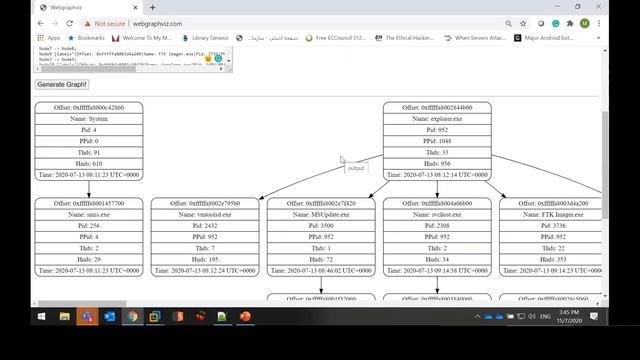Click the textarea horizontal scrollbar thumb
Screen dimensions: 640x360
coord(88,69)
